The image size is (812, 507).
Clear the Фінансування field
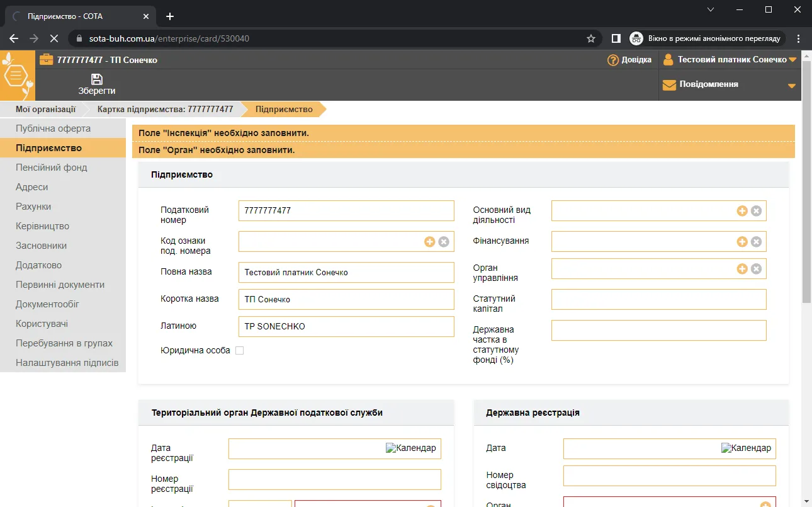[x=756, y=242]
